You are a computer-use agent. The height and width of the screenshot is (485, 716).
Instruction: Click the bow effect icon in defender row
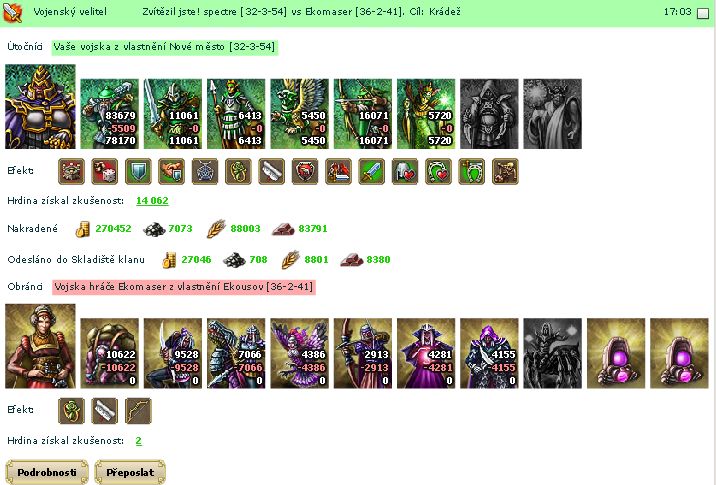(x=138, y=411)
